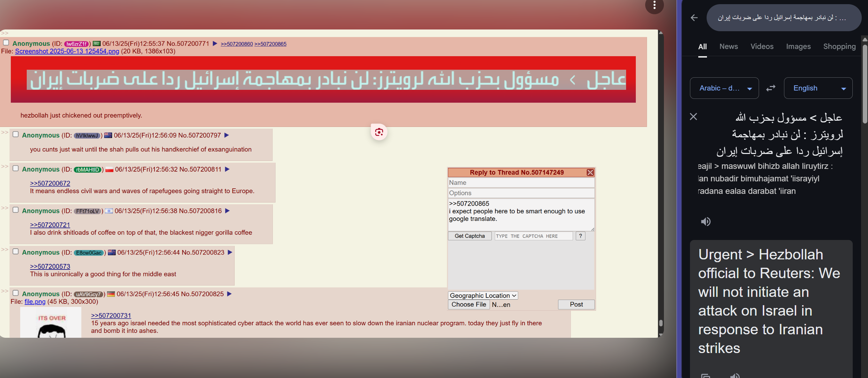Click flag icon on post No.507200823

pos(112,252)
